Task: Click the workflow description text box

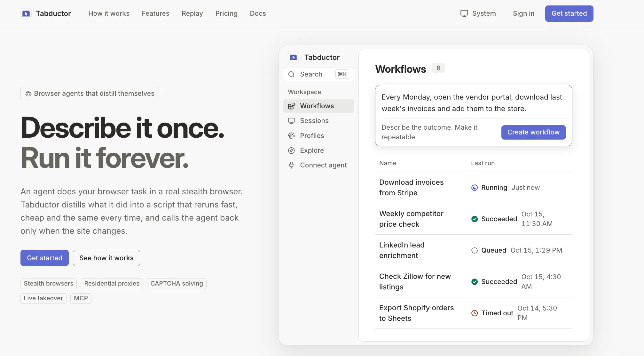Action: tap(474, 103)
